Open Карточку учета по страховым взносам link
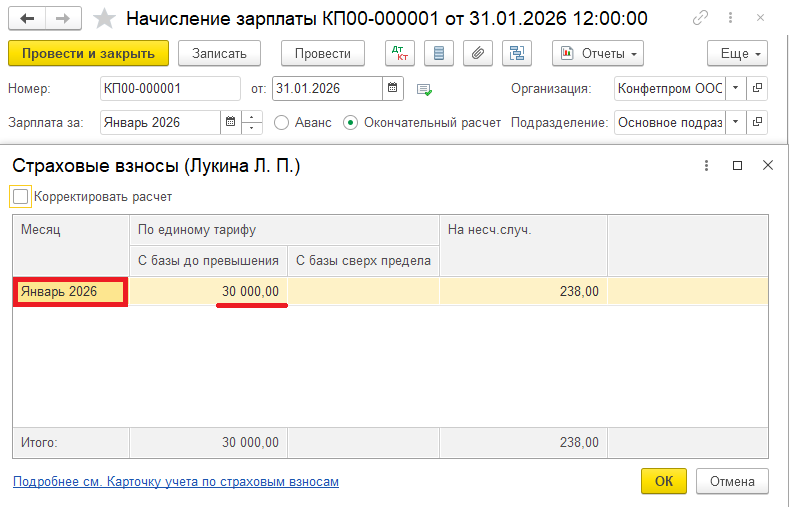Image resolution: width=789 pixels, height=507 pixels. [x=176, y=481]
